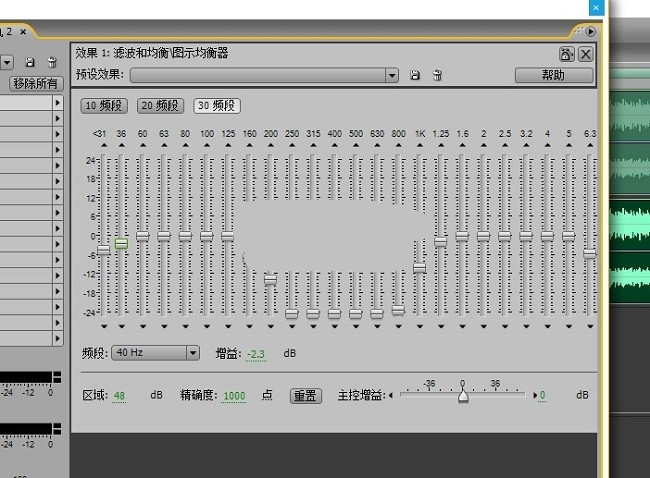Click the gain value -2.3
This screenshot has height=478, width=650.
256,354
